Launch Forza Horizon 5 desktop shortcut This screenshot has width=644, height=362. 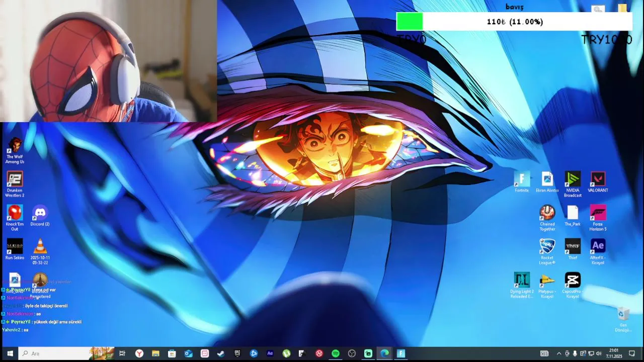pos(598,218)
